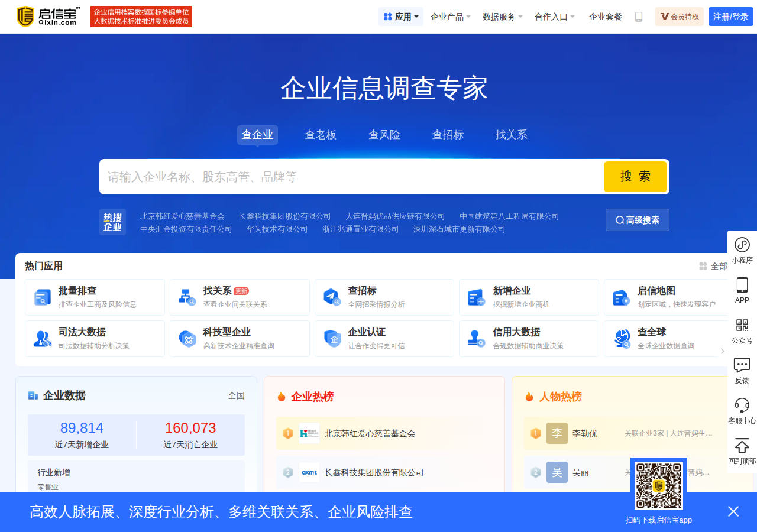Open the mobile phone icon in header
Screen dimensions: 757x532
[x=639, y=17]
